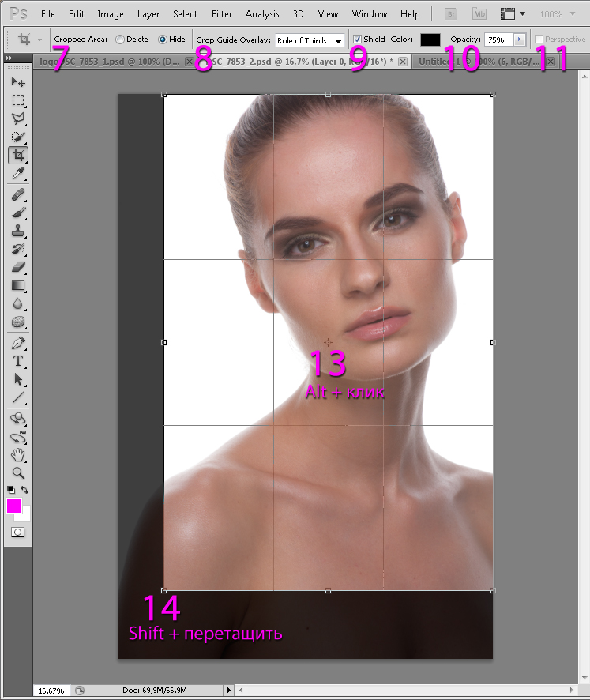Viewport: 590px width, 700px height.
Task: Open the Opacity slider popup arrow
Action: click(519, 40)
